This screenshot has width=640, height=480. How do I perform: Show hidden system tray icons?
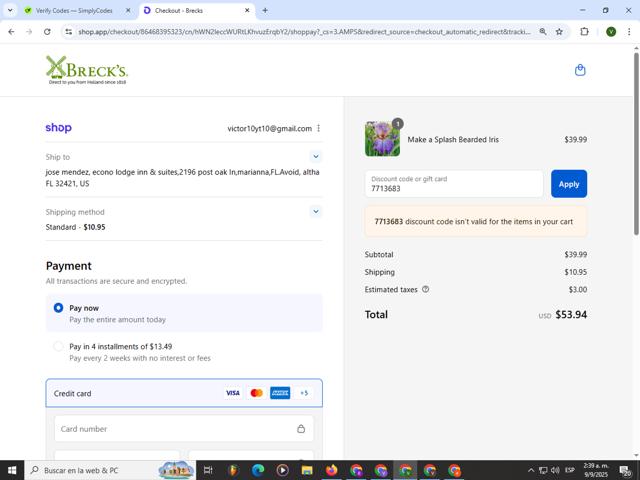(x=531, y=470)
